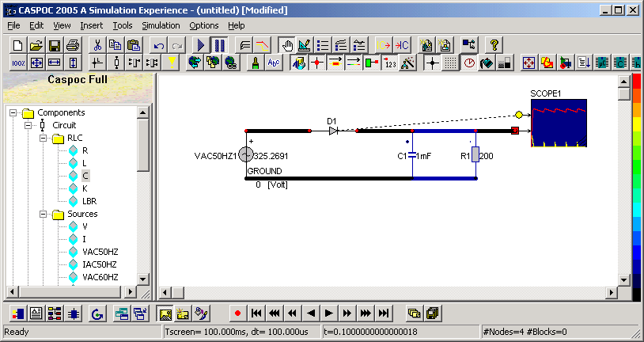The height and width of the screenshot is (342, 644).
Task: Toggle the red clock icon button
Action: [x=468, y=63]
